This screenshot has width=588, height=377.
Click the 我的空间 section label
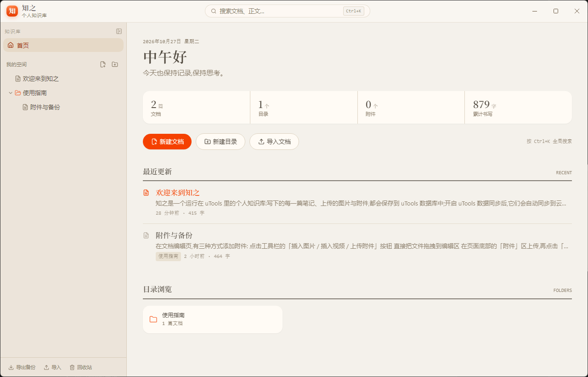point(17,64)
